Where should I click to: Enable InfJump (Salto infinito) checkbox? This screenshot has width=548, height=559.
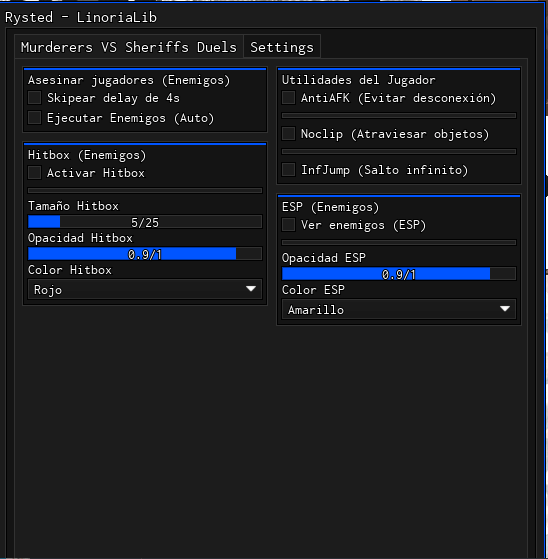[x=288, y=170]
